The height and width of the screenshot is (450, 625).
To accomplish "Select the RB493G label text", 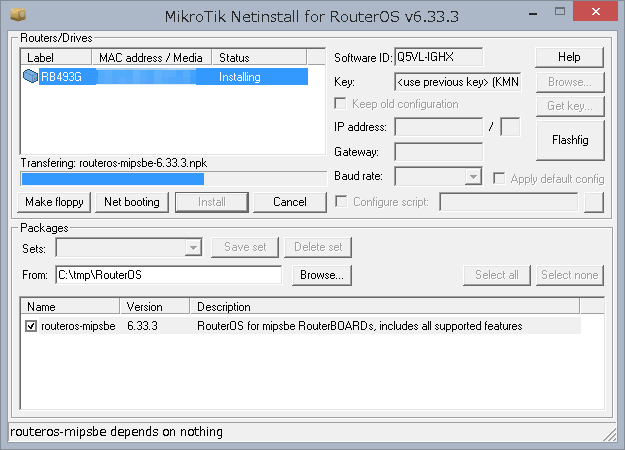I will [61, 77].
